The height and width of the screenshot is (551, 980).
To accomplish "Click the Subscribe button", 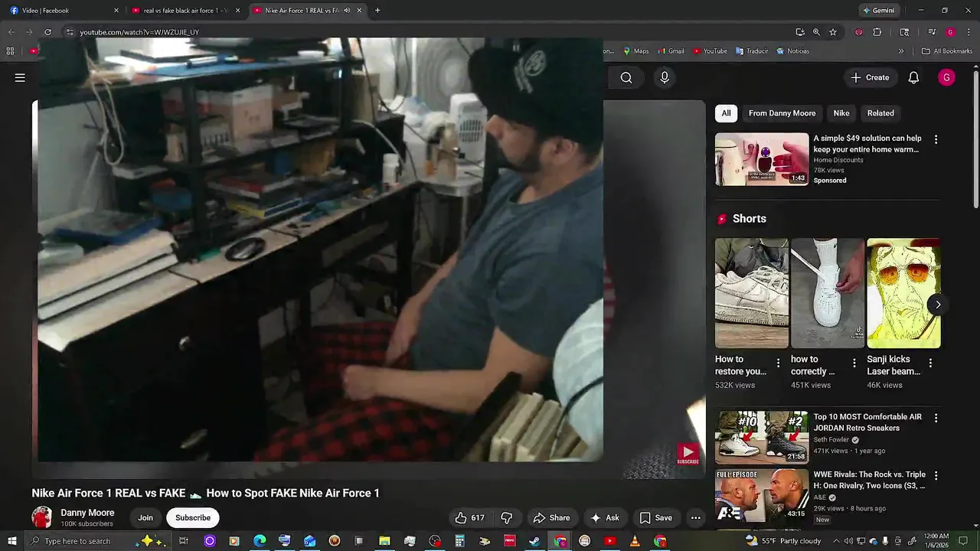I will tap(193, 518).
